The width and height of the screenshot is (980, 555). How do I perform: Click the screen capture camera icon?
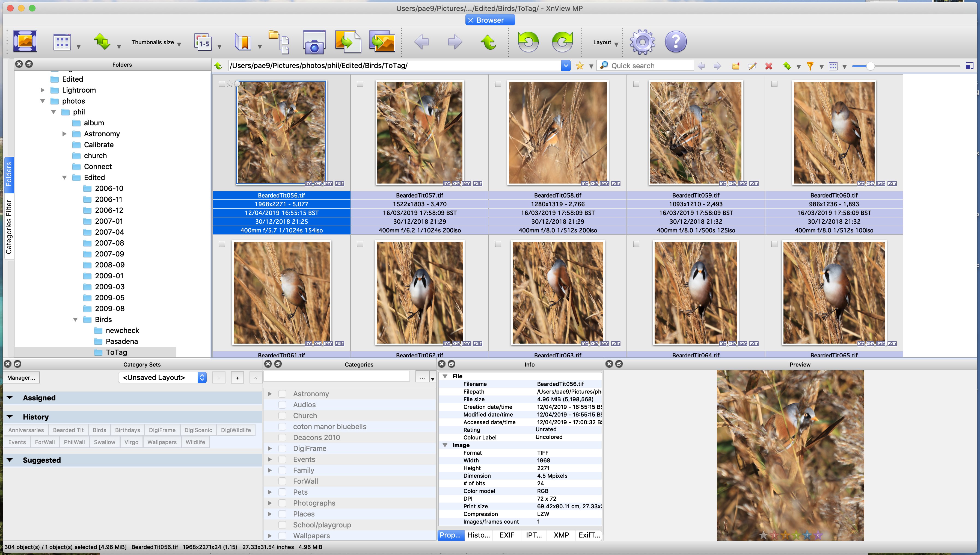tap(314, 42)
